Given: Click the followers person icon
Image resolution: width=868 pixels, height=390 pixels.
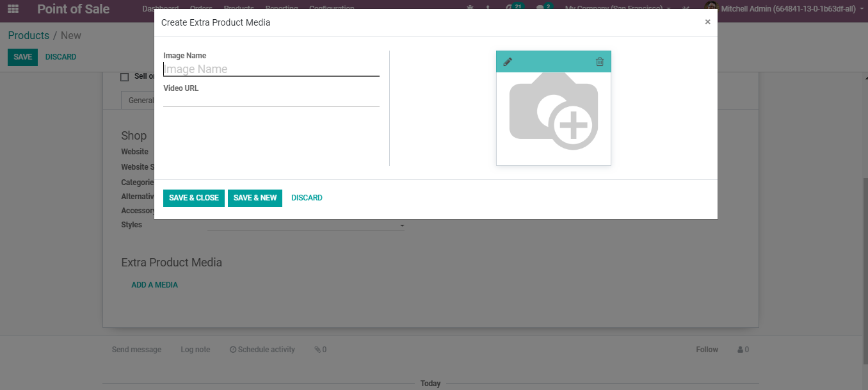Looking at the screenshot, I should [x=743, y=350].
